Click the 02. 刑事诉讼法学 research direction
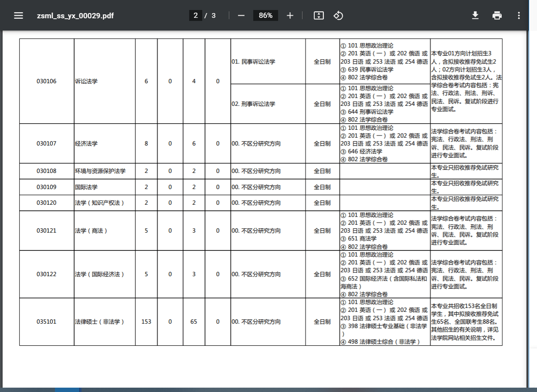Image resolution: width=537 pixels, height=392 pixels. click(x=253, y=104)
